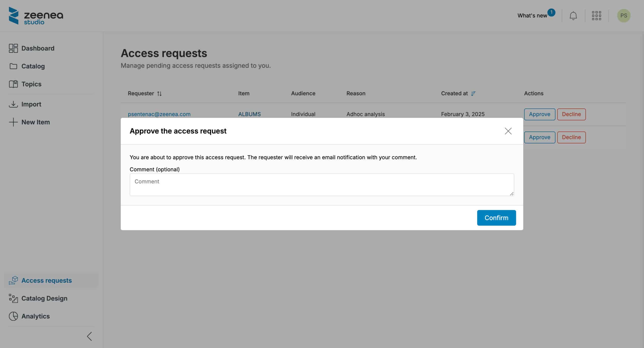This screenshot has height=348, width=644.
Task: Click the bell notification icon
Action: point(573,15)
